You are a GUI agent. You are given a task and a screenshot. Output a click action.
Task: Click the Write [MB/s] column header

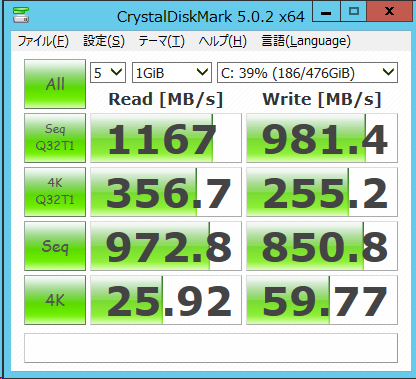(322, 99)
